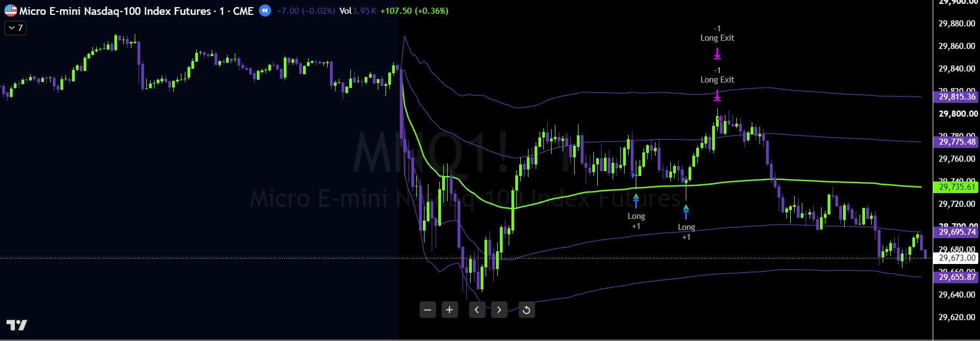Click the zoom out minus button

[x=427, y=310]
